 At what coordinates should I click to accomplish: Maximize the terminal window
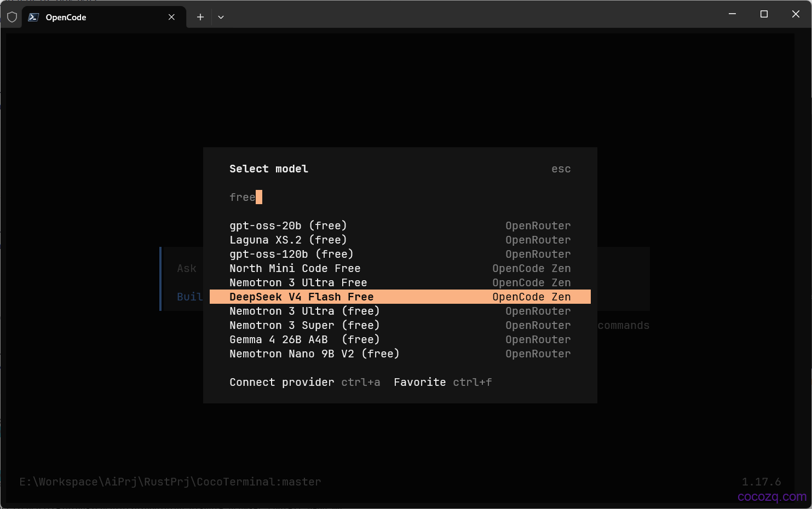point(764,14)
